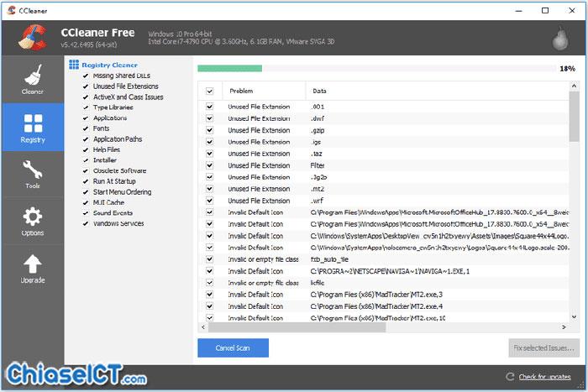Uncheck the .gzip row checkbox
588x392 pixels.
pyautogui.click(x=210, y=130)
